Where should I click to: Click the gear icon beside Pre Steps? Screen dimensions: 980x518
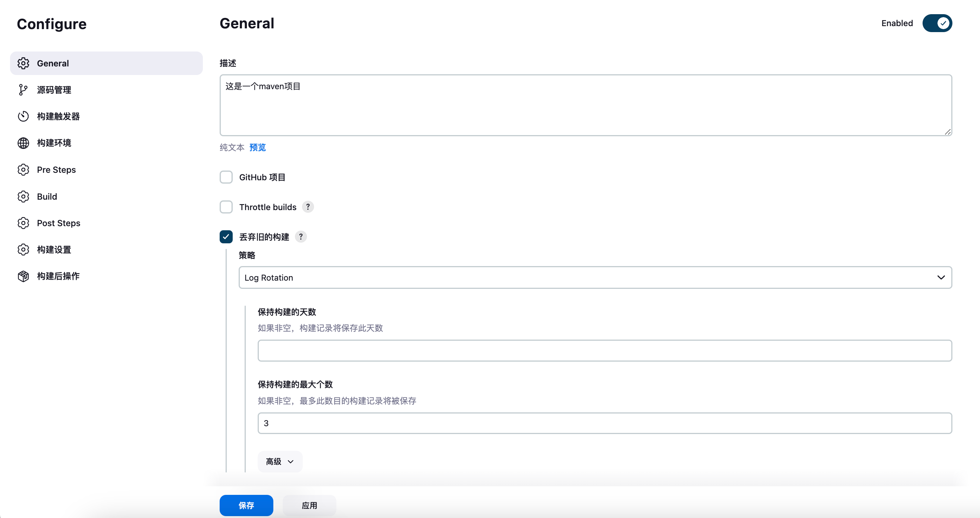tap(23, 170)
